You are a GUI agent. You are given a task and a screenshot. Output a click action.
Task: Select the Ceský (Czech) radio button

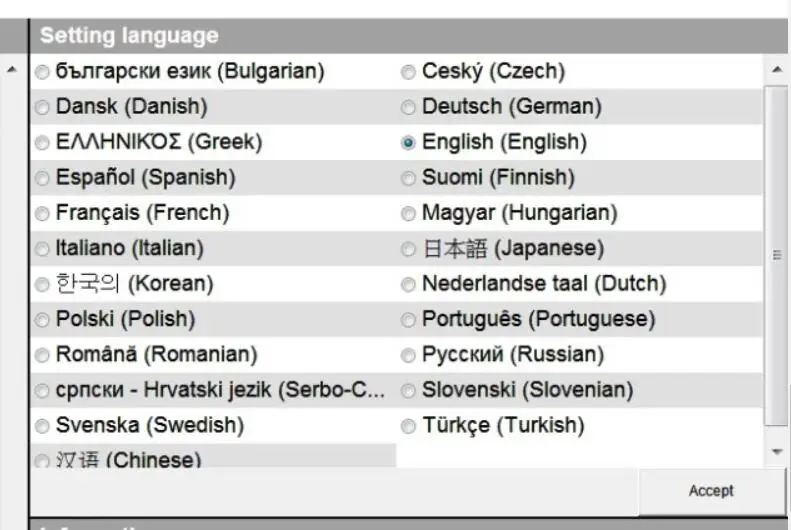click(408, 72)
